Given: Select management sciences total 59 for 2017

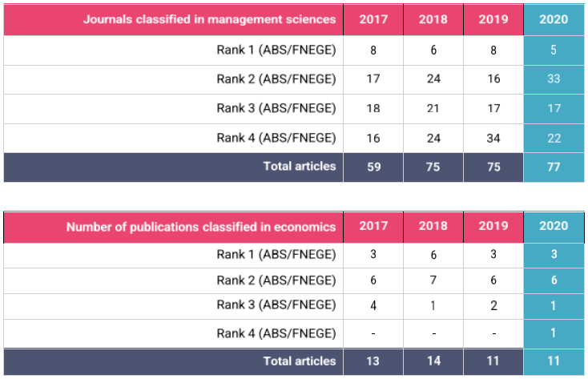Looking at the screenshot, I should 373,167.
